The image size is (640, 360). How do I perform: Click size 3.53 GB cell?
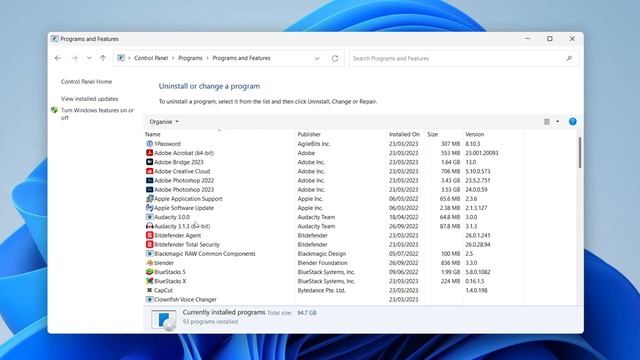pyautogui.click(x=450, y=189)
